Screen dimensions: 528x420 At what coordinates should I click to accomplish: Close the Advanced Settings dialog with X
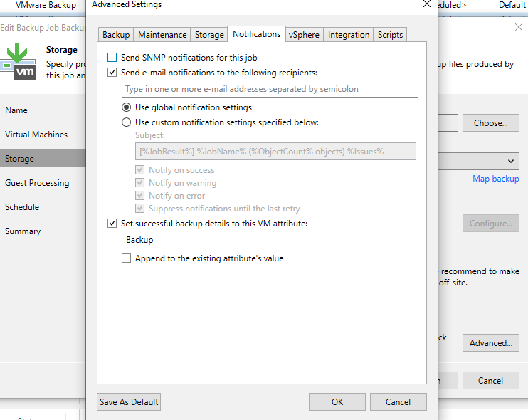coord(426,4)
